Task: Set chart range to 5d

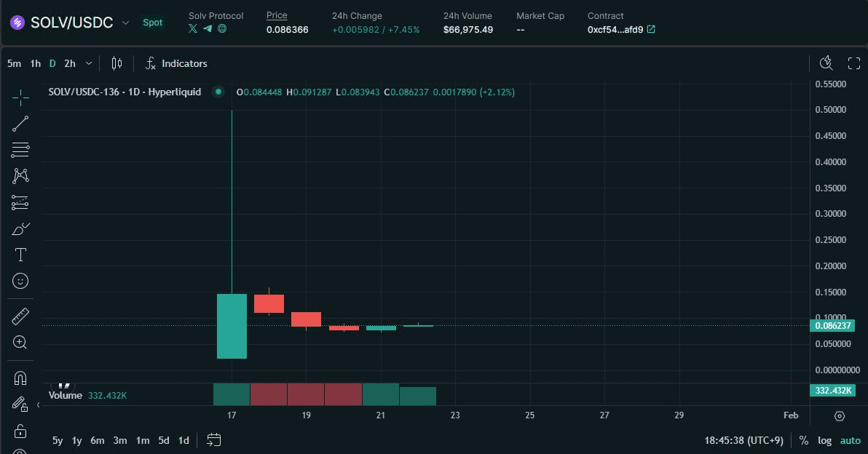Action: click(164, 441)
